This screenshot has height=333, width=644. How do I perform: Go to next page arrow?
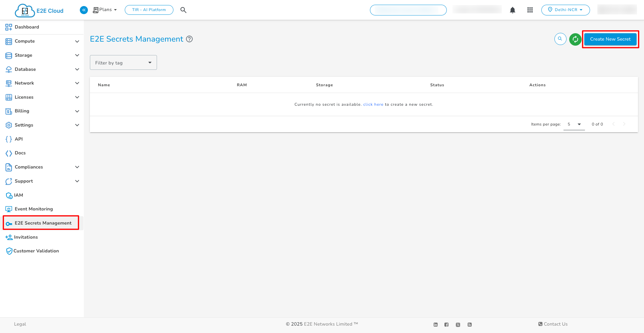point(624,124)
